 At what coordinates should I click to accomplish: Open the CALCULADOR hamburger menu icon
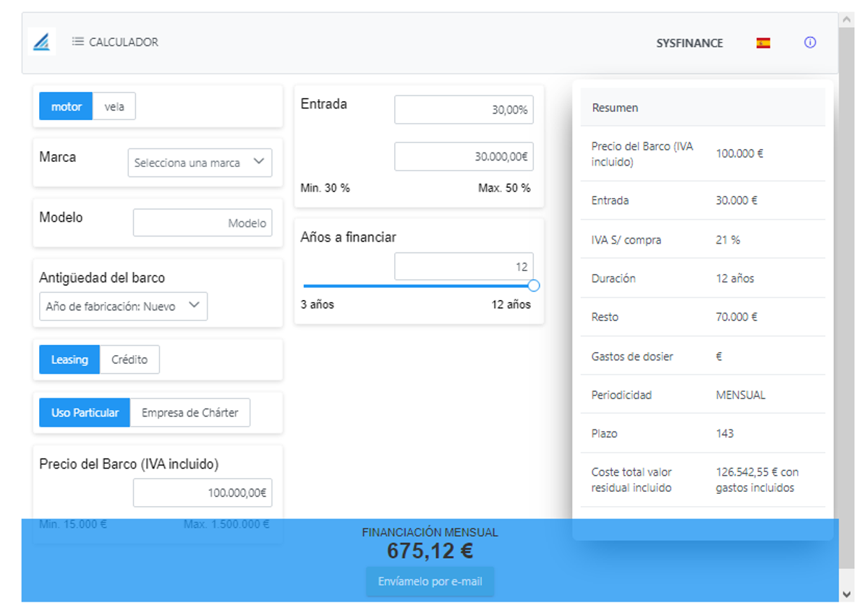coord(78,42)
